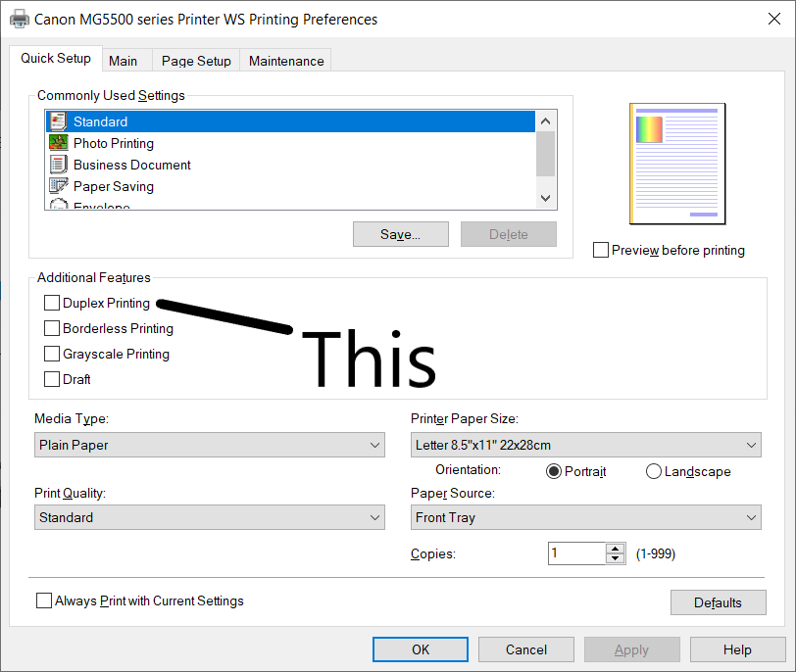Viewport: 796px width, 672px height.
Task: Switch to the Quick Setup tab
Action: point(56,59)
